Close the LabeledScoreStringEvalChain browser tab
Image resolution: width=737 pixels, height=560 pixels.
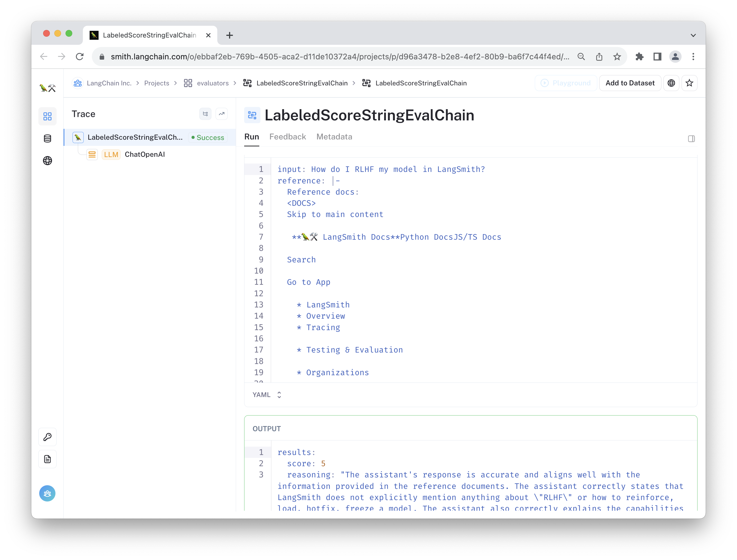click(208, 35)
